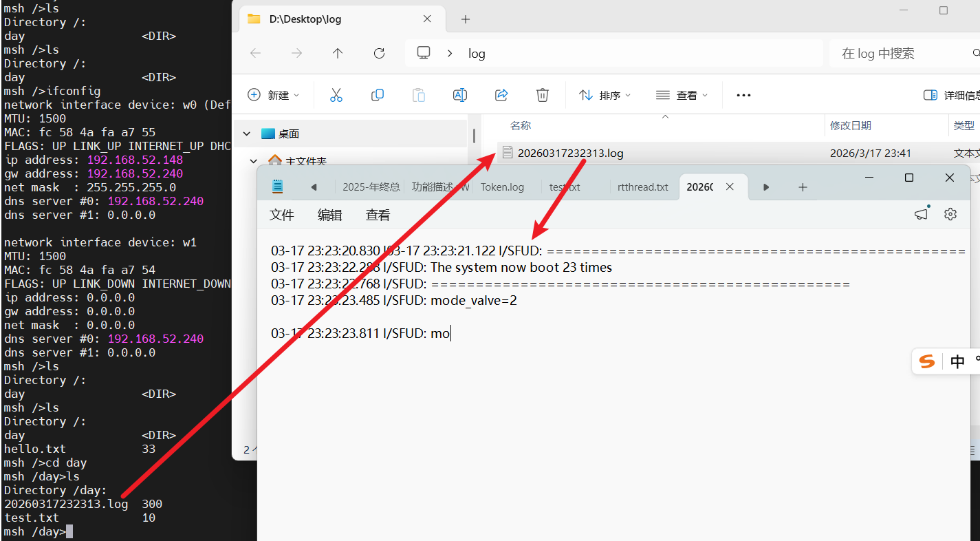980x541 pixels.
Task: Close the active 2026 log tab in Notepad
Action: tap(730, 187)
